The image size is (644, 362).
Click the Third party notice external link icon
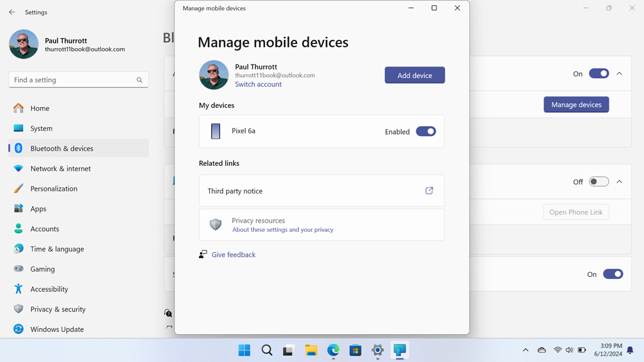coord(429,191)
